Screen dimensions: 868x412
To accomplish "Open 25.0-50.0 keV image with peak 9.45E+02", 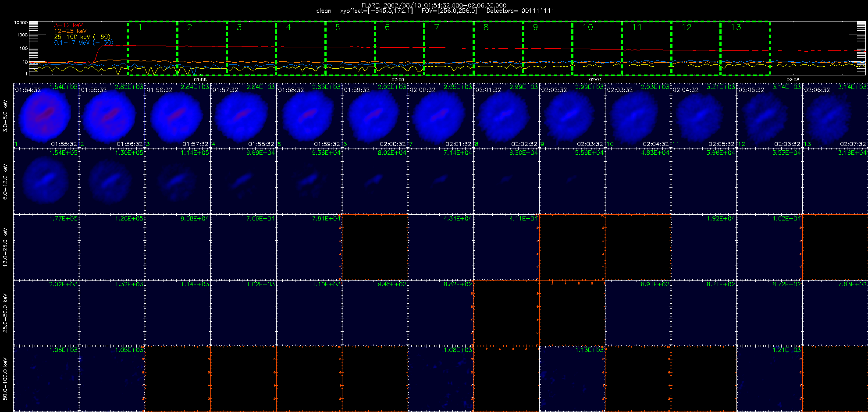I will pos(375,313).
